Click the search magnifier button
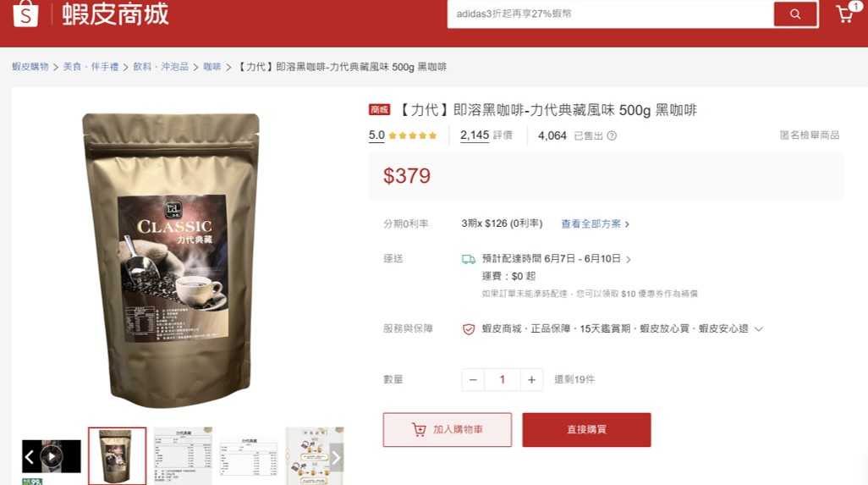The width and height of the screenshot is (868, 485). pyautogui.click(x=795, y=14)
